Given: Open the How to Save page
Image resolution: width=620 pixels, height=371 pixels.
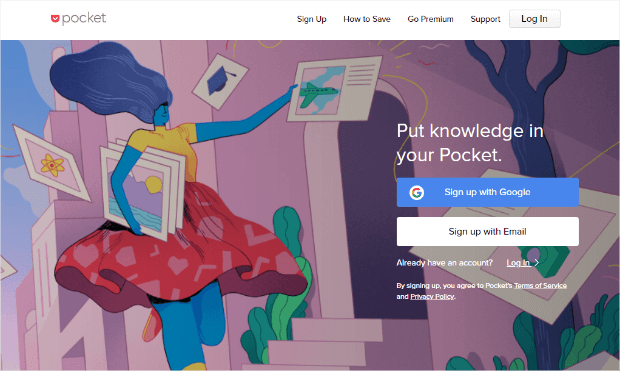Looking at the screenshot, I should (367, 19).
